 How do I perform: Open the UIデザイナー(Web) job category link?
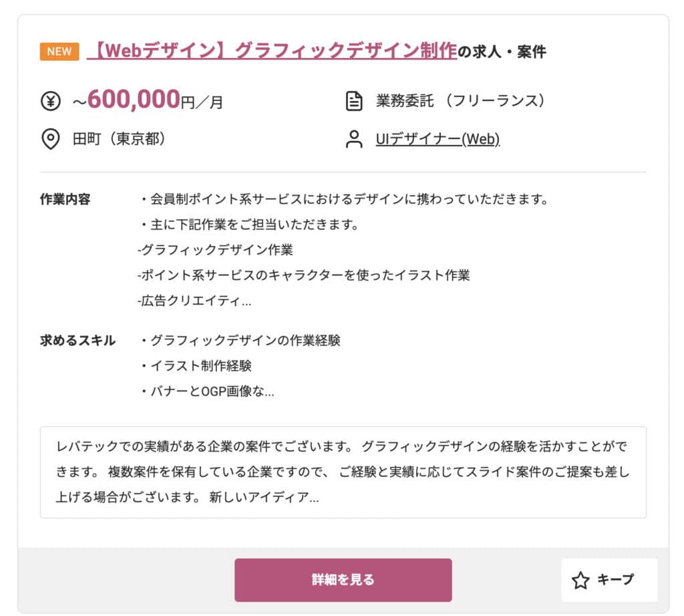438,139
